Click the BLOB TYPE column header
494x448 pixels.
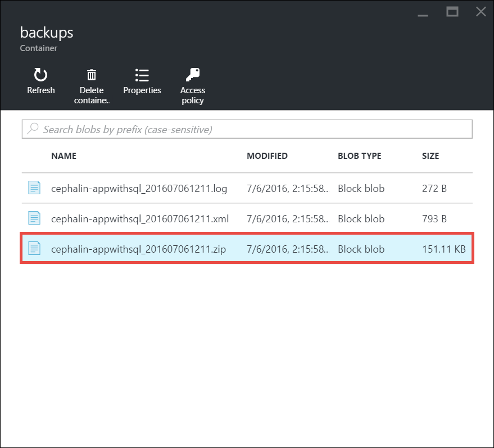(x=360, y=156)
